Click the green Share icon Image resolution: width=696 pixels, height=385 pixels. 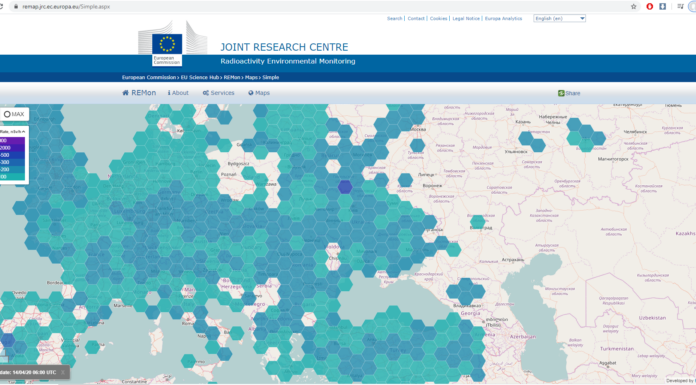(x=561, y=93)
